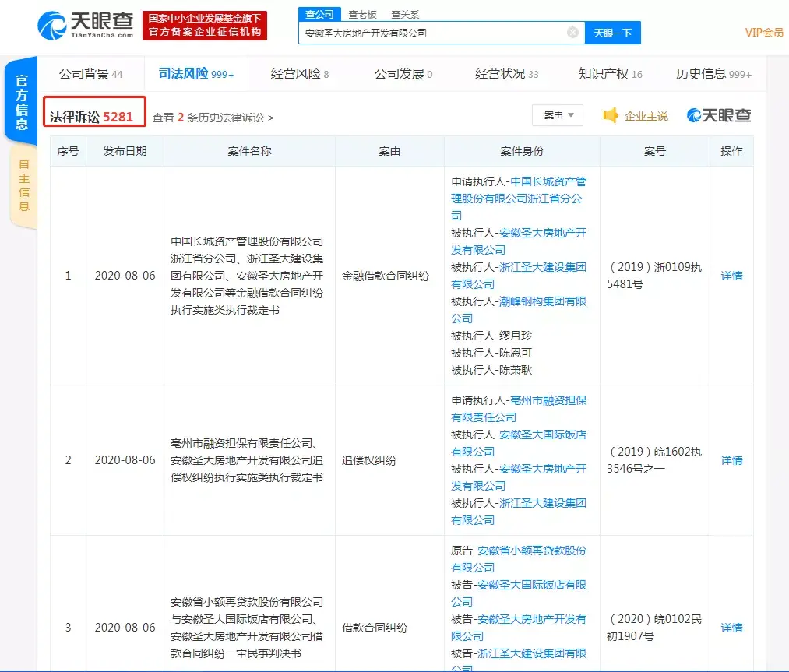Image resolution: width=789 pixels, height=672 pixels.
Task: Open the 经营状况 tab
Action: point(507,74)
